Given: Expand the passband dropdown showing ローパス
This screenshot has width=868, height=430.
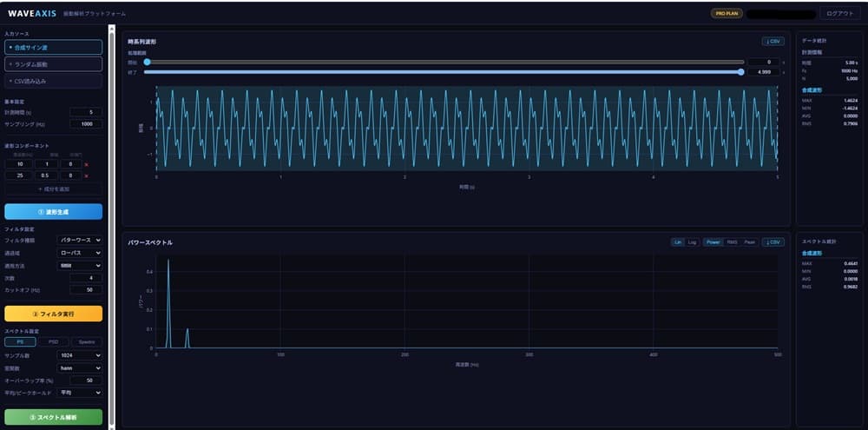Looking at the screenshot, I should point(80,253).
